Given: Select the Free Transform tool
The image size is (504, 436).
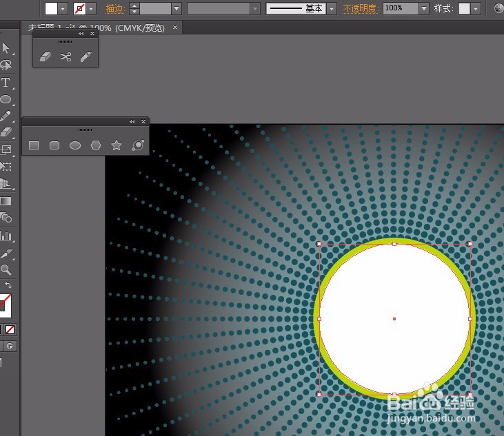Looking at the screenshot, I should 6,166.
